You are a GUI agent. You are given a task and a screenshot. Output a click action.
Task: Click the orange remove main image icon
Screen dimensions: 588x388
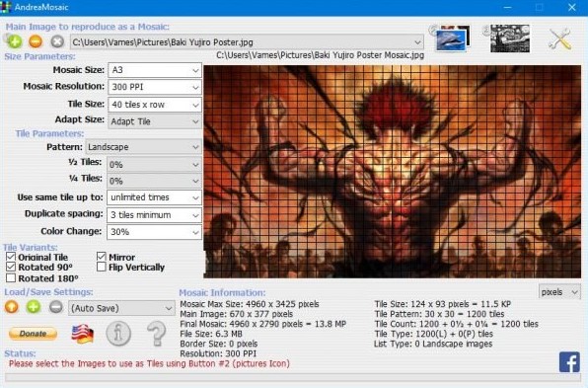[x=36, y=41]
